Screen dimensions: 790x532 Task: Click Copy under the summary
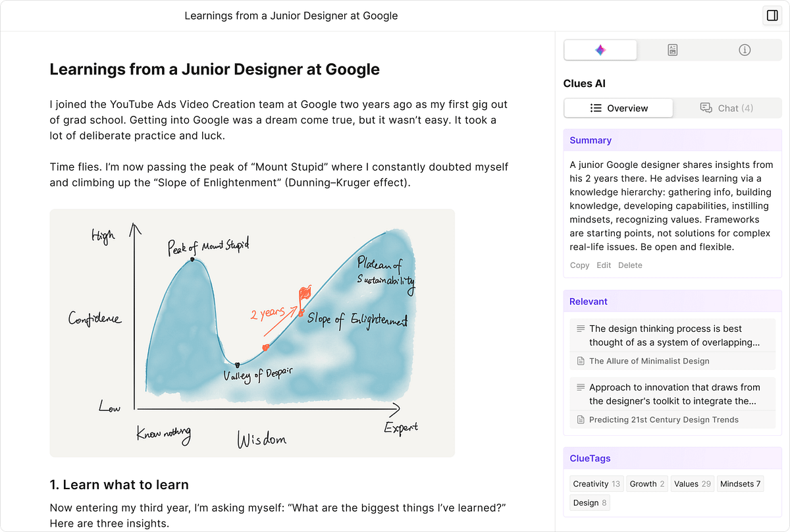(579, 265)
